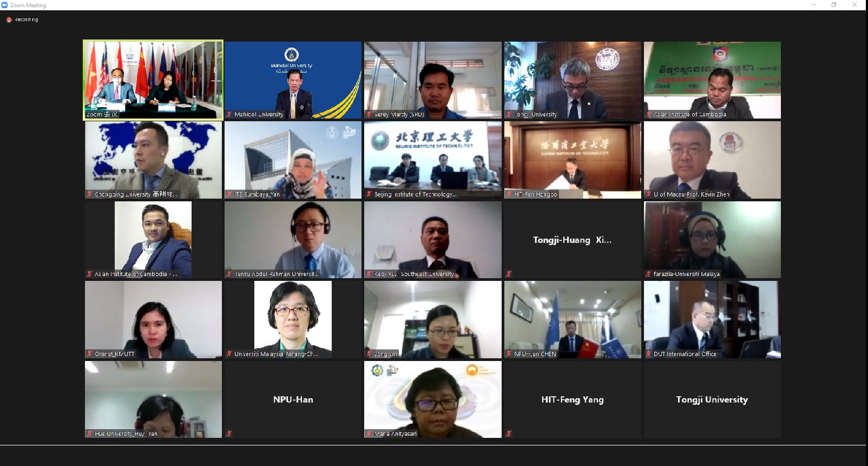Click muted mic icon on Tongji-Huang Xi tile

[x=509, y=274]
